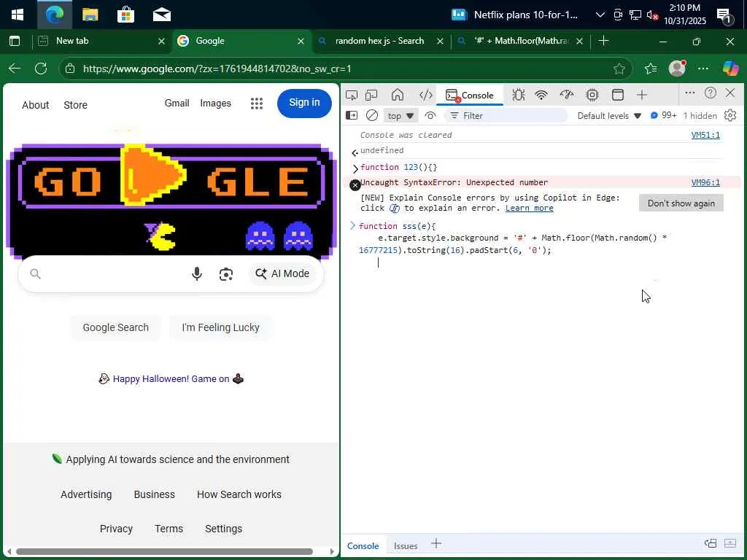Select the Inspect element tool in DevTools
The width and height of the screenshot is (747, 560).
352,96
